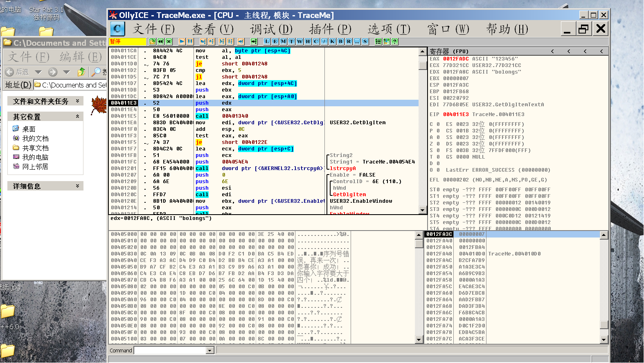Click the green help question mark icon
The height and width of the screenshot is (363, 644).
point(394,41)
